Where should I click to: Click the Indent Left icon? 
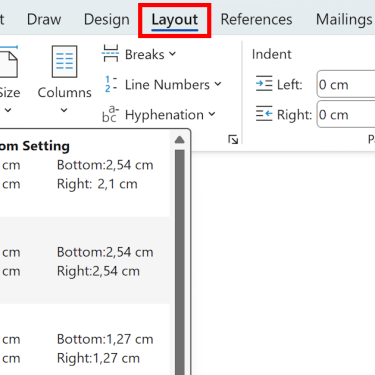(x=264, y=84)
